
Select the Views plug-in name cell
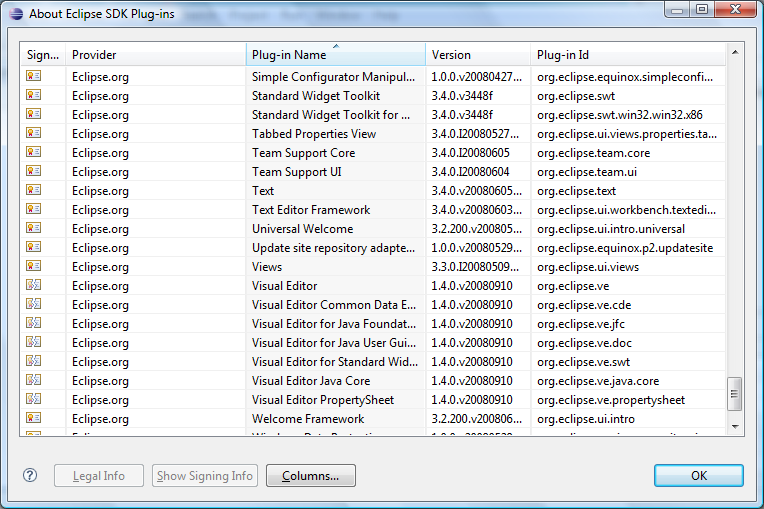pyautogui.click(x=267, y=267)
